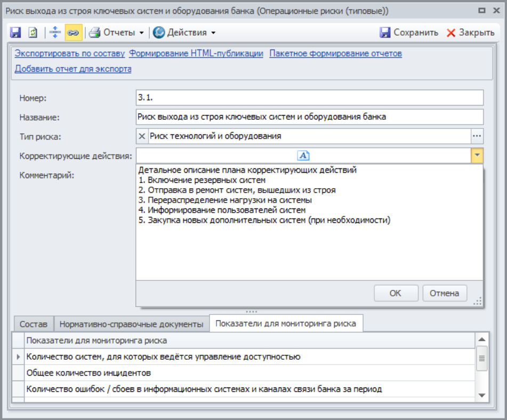Select Показатели для мониторинга риска tab
The width and height of the screenshot is (507, 420).
(286, 324)
